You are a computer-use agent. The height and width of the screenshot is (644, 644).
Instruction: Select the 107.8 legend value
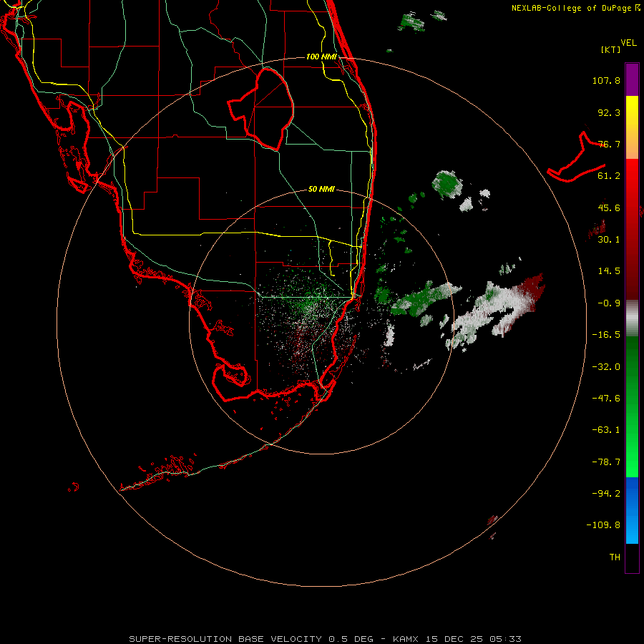click(606, 80)
